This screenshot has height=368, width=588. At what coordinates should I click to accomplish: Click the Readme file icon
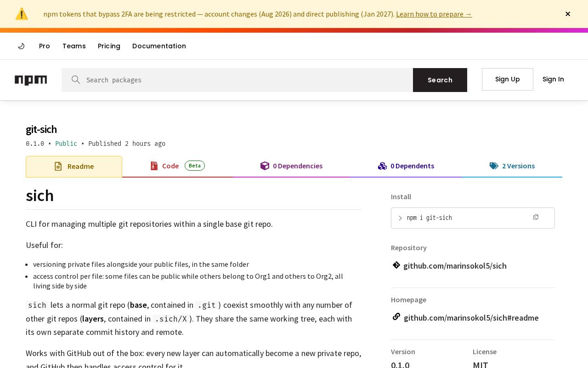click(x=58, y=167)
